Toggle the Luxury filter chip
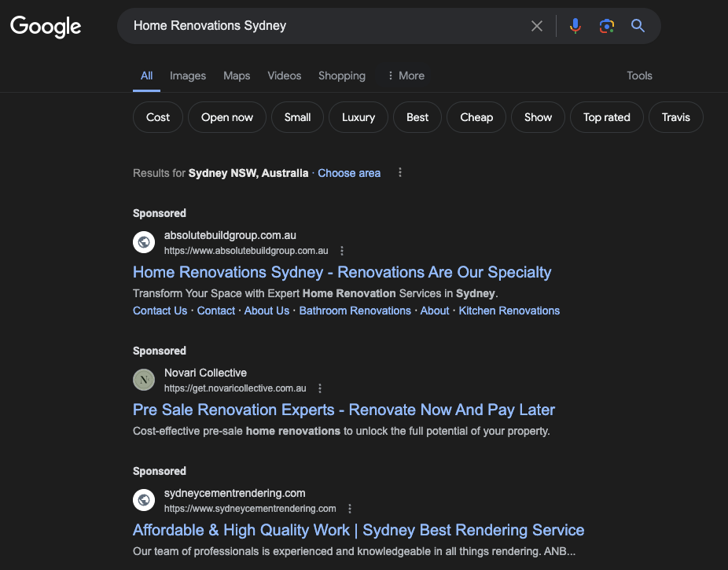 coord(358,117)
